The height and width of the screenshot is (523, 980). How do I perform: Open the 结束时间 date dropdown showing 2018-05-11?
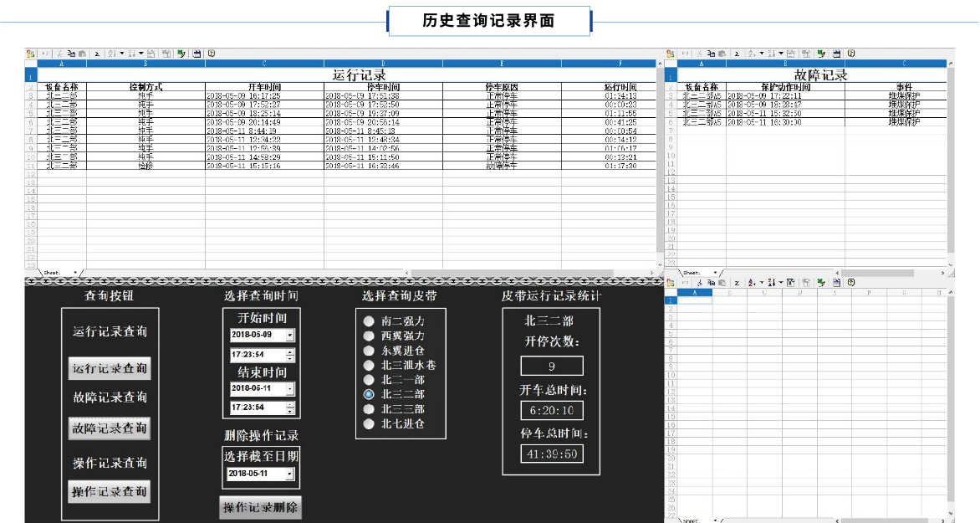pyautogui.click(x=290, y=389)
